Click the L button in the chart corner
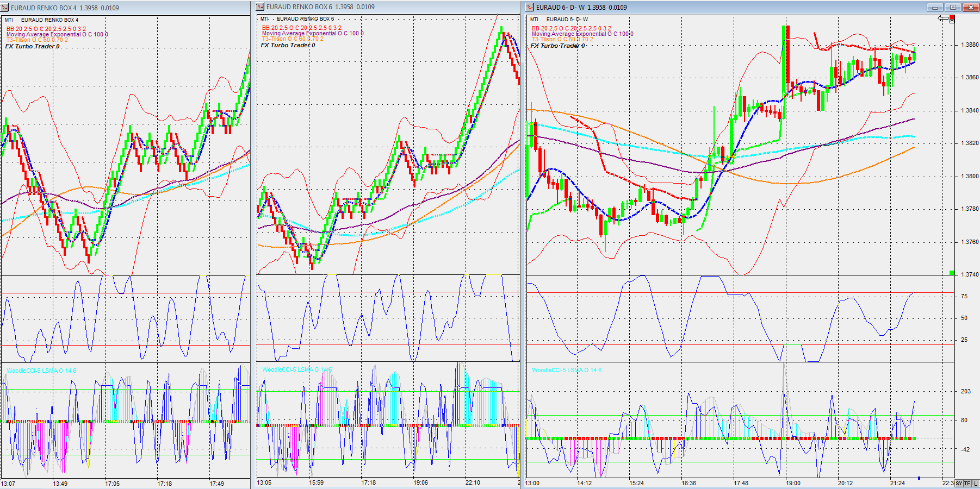The image size is (980, 489). (x=976, y=483)
